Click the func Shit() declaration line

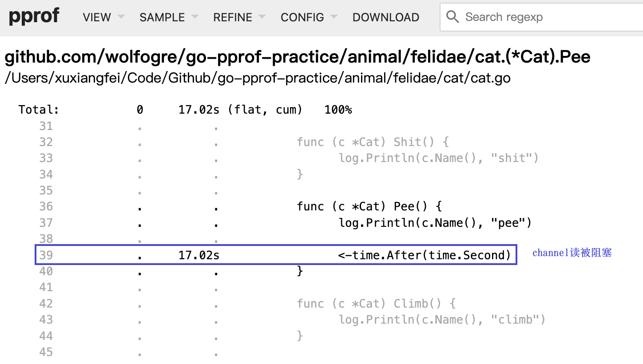pyautogui.click(x=373, y=142)
